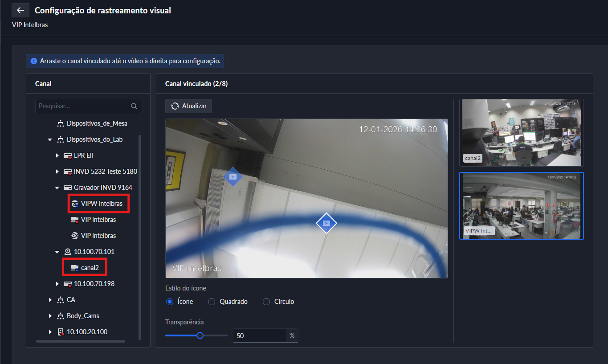The width and height of the screenshot is (608, 364).
Task: Select the canal2 linked channel thumbnail
Action: 521,132
